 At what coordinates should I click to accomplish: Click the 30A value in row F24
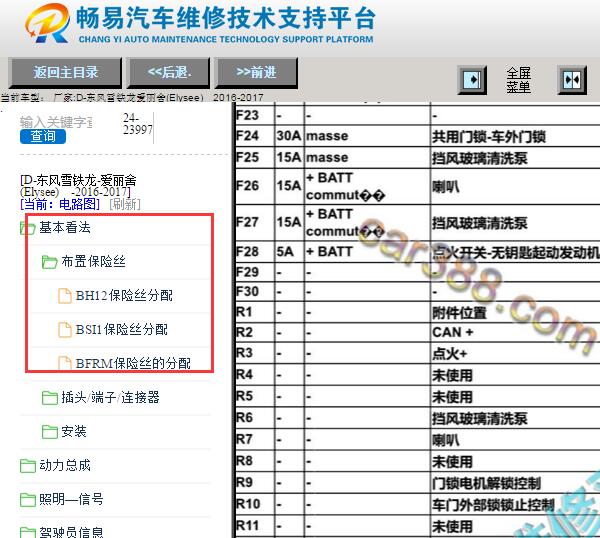(289, 136)
